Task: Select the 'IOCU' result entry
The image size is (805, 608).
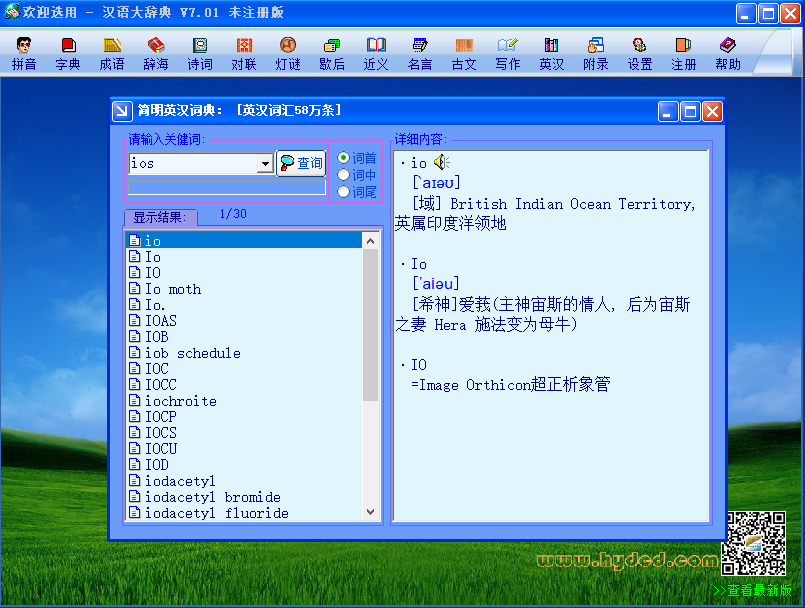Action: click(244, 449)
